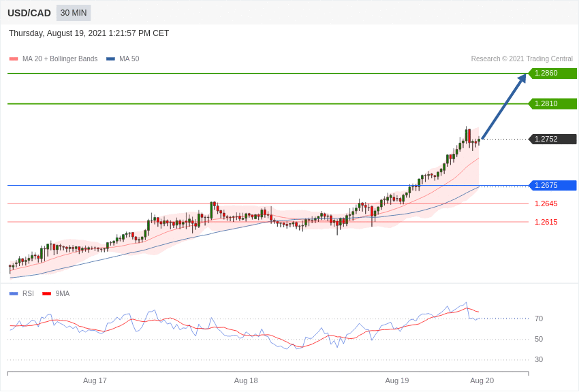Click the 1.2645 support level label
The image size is (579, 392).
pos(546,203)
